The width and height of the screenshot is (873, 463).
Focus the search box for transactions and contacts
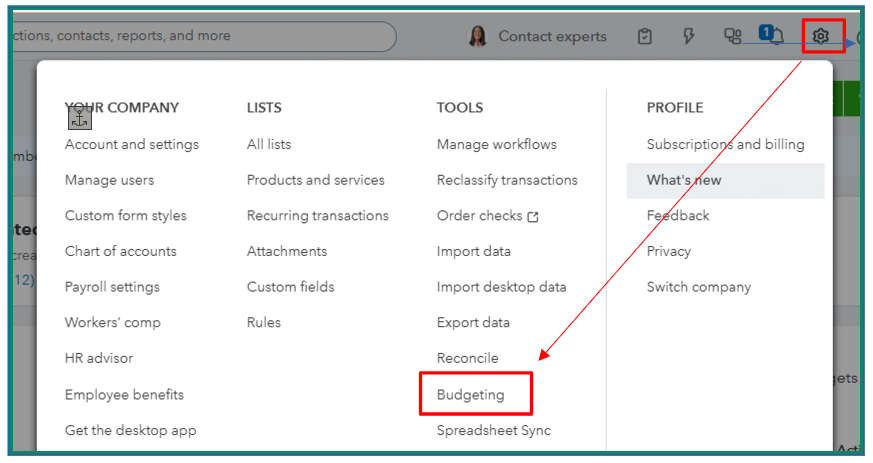coord(203,36)
